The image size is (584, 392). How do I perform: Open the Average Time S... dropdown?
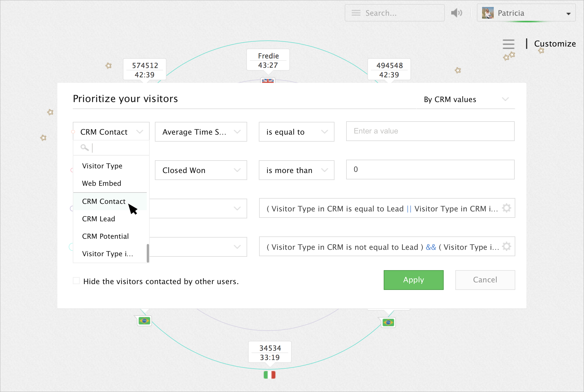(201, 132)
